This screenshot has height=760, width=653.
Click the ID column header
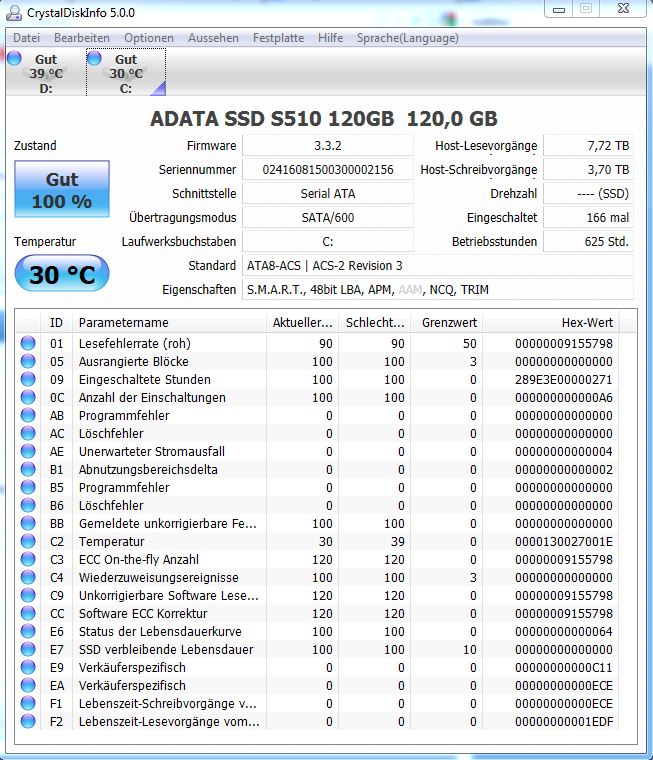56,322
